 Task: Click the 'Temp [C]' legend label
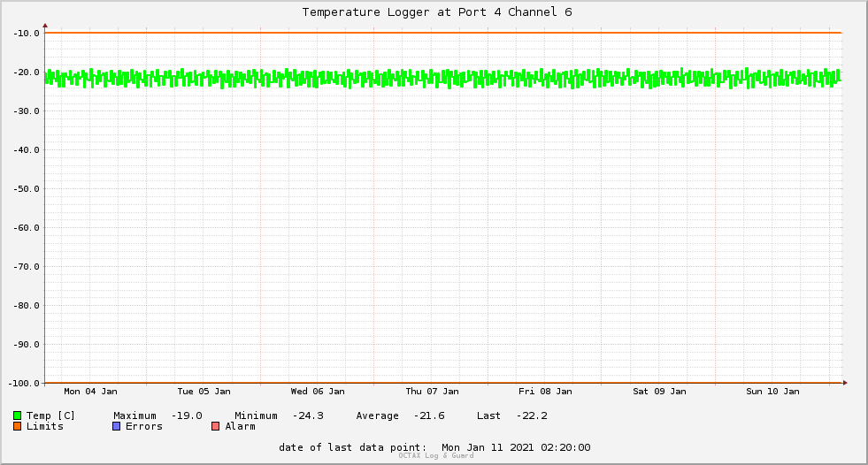[50, 415]
